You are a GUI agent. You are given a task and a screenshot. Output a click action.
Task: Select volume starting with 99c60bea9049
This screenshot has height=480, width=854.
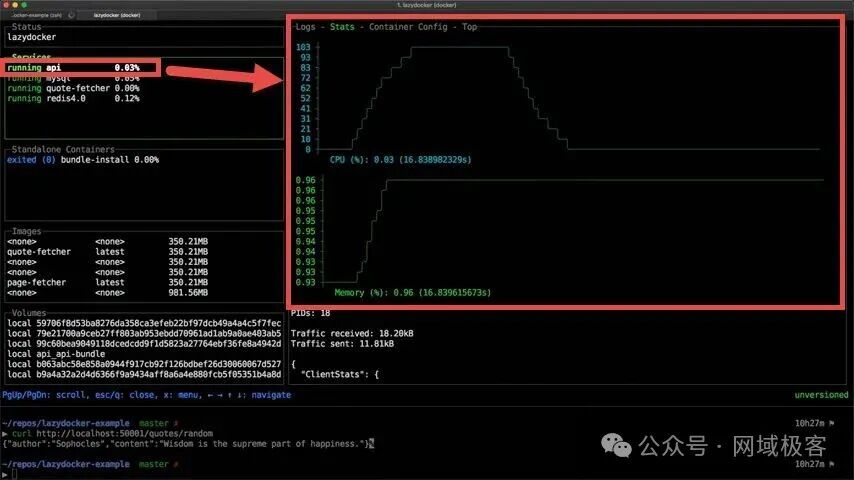(144, 344)
